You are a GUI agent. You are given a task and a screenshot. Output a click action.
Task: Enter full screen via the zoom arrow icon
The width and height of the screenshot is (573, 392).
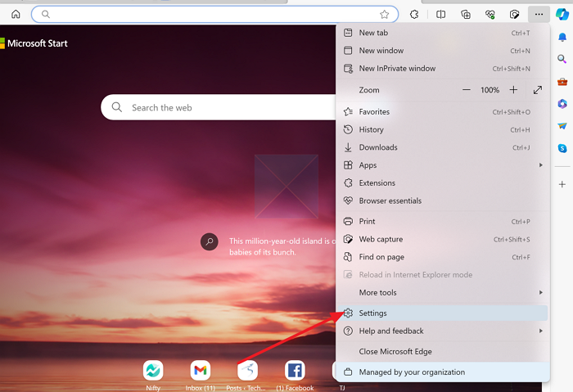pyautogui.click(x=538, y=90)
